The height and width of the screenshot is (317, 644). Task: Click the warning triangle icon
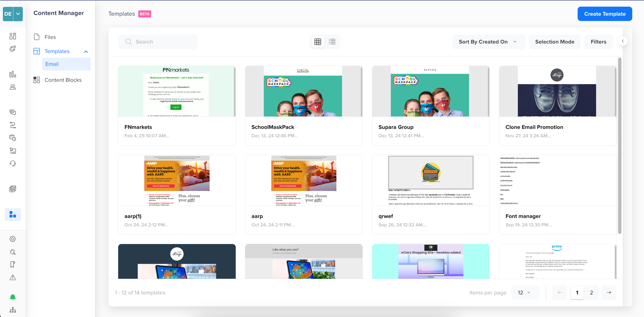(12, 277)
